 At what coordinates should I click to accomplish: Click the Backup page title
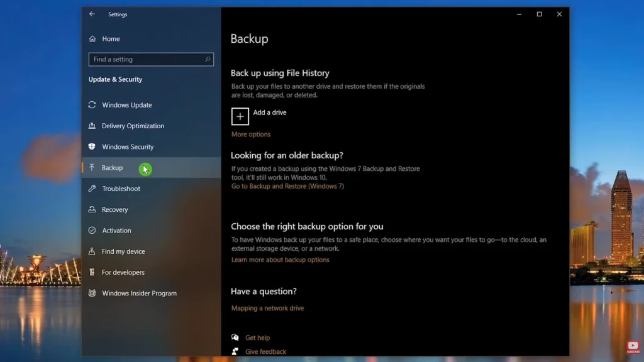tap(249, 38)
